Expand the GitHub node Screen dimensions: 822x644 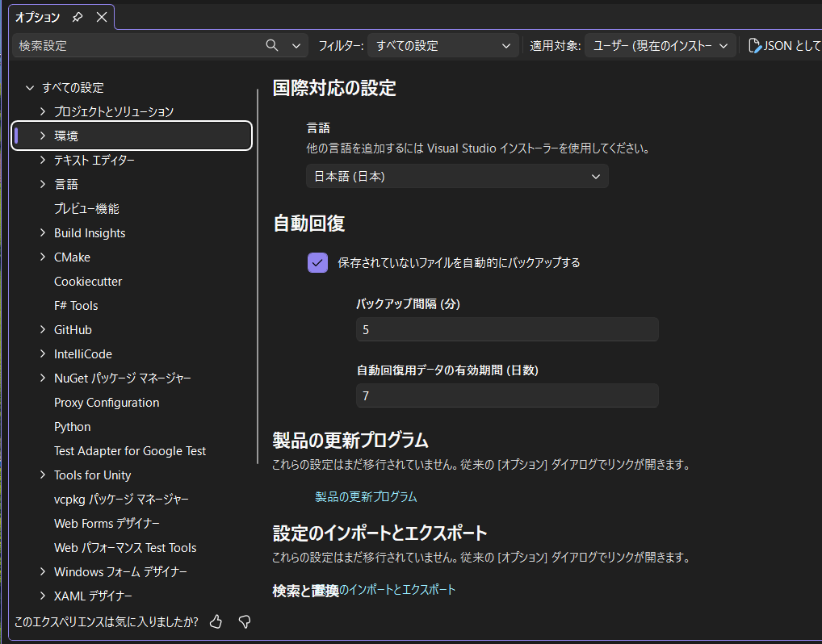coord(43,329)
